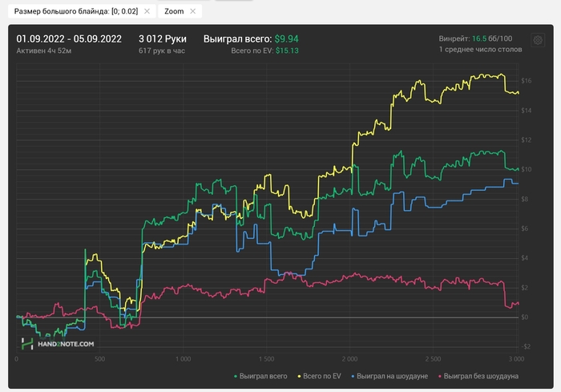Screen dimensions: 561x392
Task: Click the -$2 y-axis label
Action: pos(525,346)
